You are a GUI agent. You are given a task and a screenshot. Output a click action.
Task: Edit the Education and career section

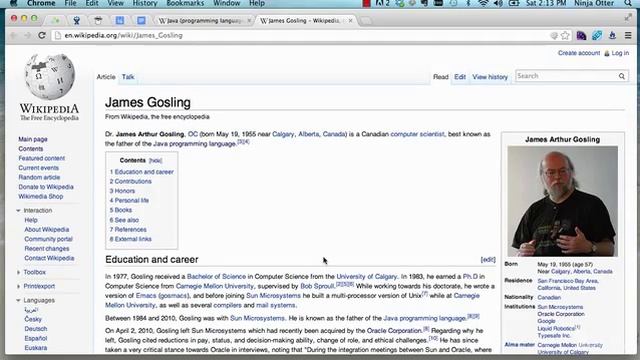[x=488, y=260]
